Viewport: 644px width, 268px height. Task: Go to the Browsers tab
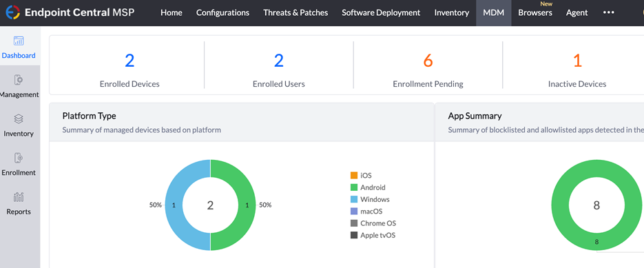tap(534, 12)
